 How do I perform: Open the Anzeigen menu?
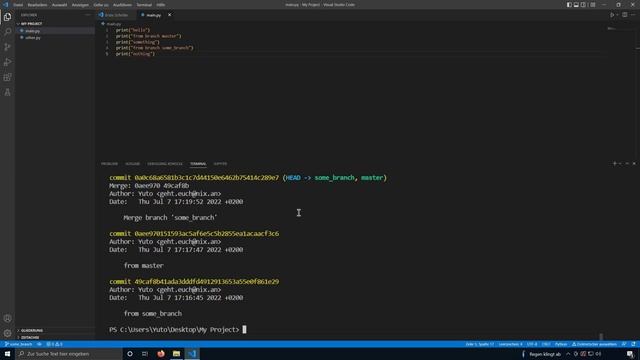pyautogui.click(x=80, y=5)
